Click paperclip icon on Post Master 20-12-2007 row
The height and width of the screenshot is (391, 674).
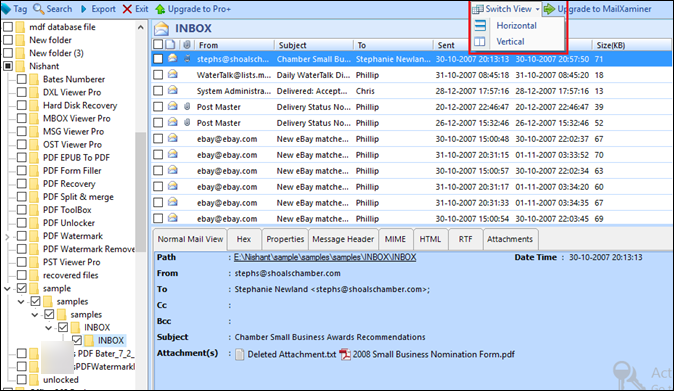tap(187, 106)
